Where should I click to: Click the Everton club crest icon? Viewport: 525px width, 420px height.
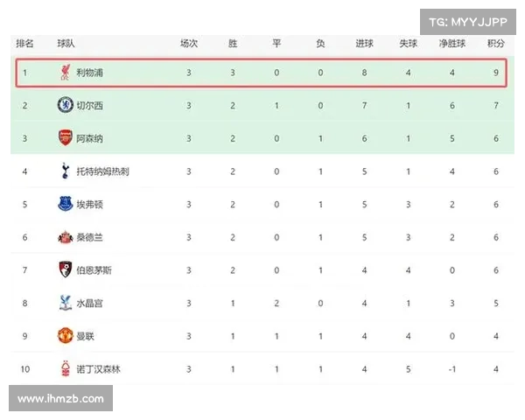(x=66, y=204)
